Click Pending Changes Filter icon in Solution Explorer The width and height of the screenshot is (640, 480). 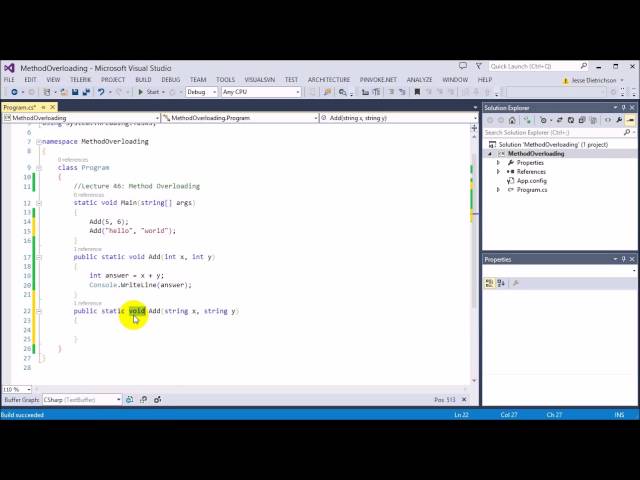[x=543, y=120]
